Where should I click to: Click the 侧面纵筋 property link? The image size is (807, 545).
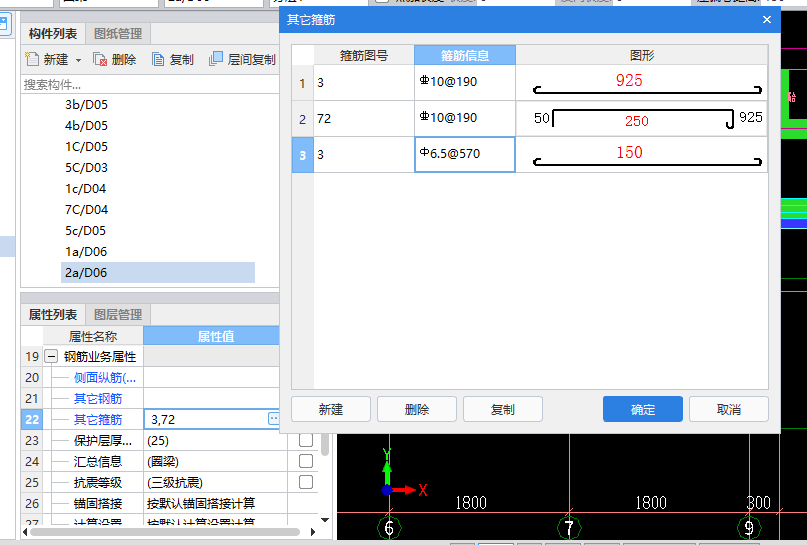tap(104, 378)
